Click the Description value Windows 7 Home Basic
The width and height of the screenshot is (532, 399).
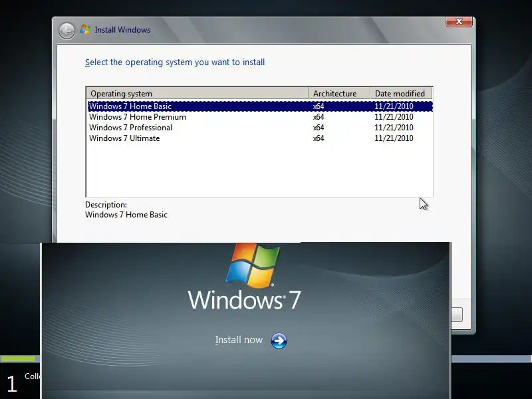point(126,215)
